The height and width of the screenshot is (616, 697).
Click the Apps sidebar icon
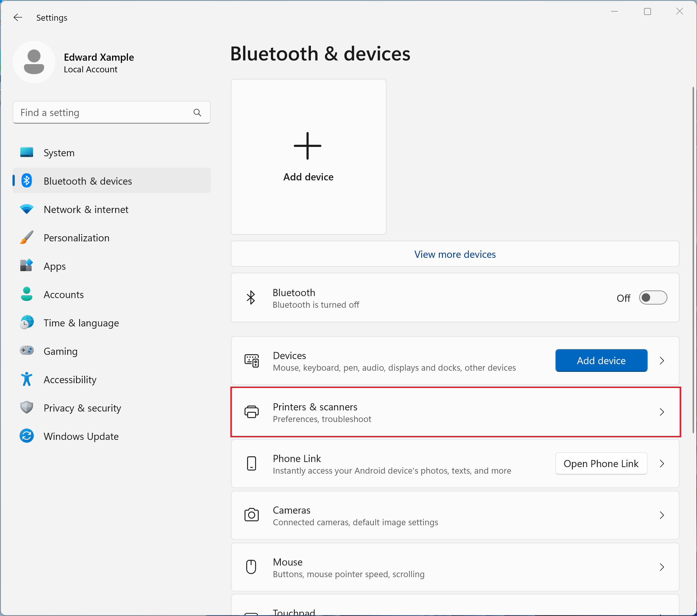[27, 265]
